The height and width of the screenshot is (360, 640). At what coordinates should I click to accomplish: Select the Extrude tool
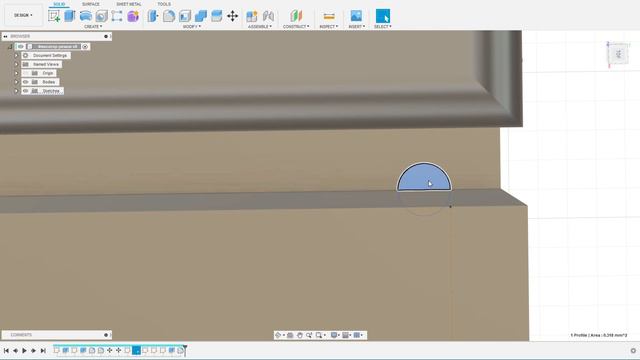(x=70, y=16)
